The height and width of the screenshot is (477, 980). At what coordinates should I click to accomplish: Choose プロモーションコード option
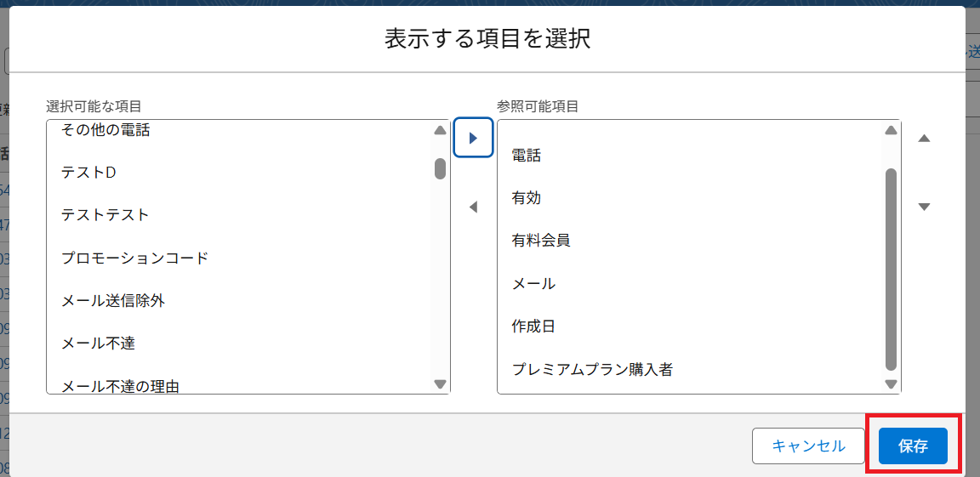pyautogui.click(x=134, y=258)
